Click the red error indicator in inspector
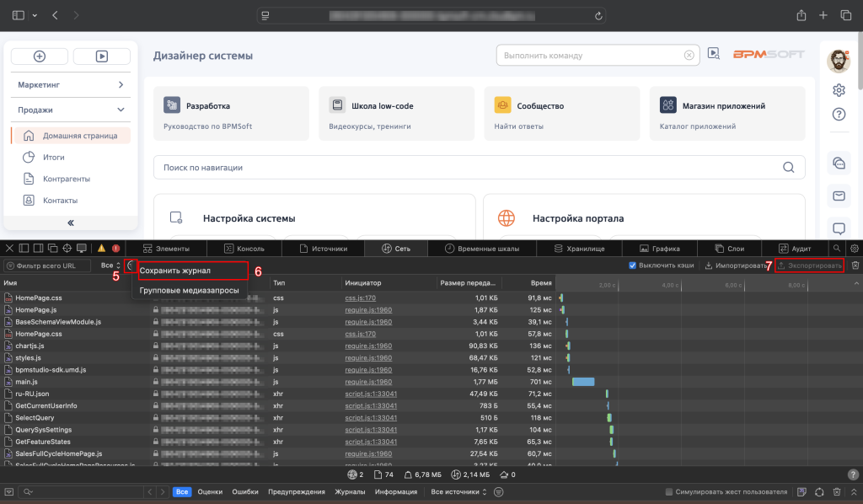Image resolution: width=863 pixels, height=504 pixels. (x=115, y=249)
